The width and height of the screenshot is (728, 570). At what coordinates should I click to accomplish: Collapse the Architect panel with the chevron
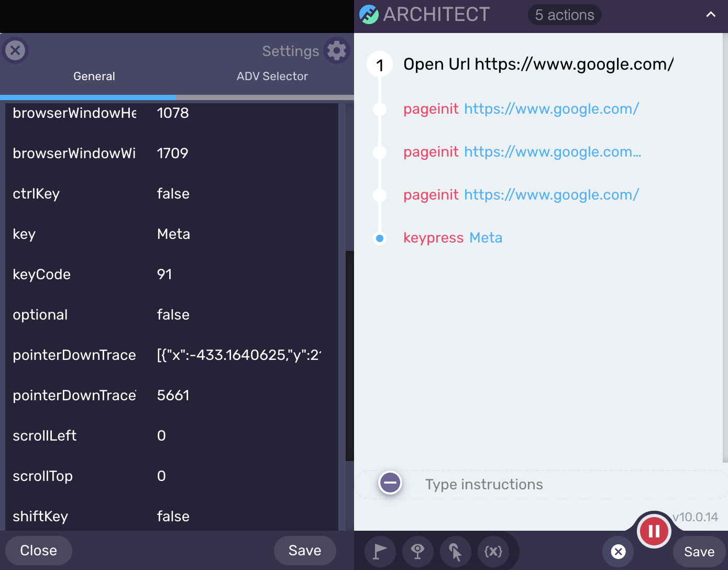coord(711,15)
